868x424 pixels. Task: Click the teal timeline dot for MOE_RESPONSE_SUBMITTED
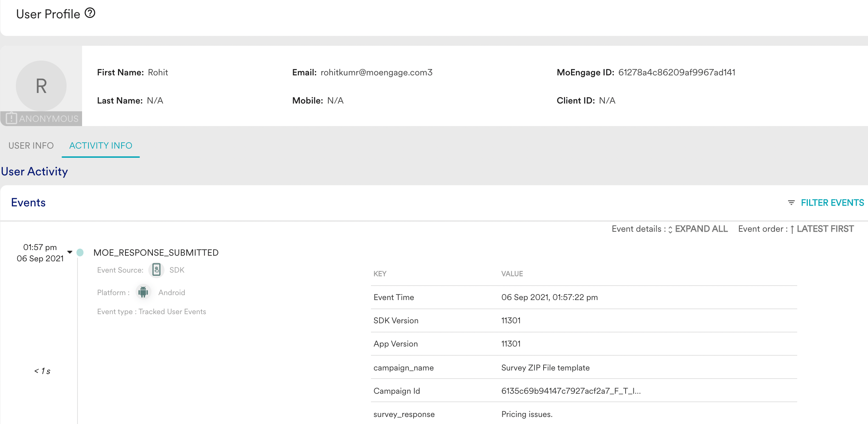pyautogui.click(x=80, y=252)
